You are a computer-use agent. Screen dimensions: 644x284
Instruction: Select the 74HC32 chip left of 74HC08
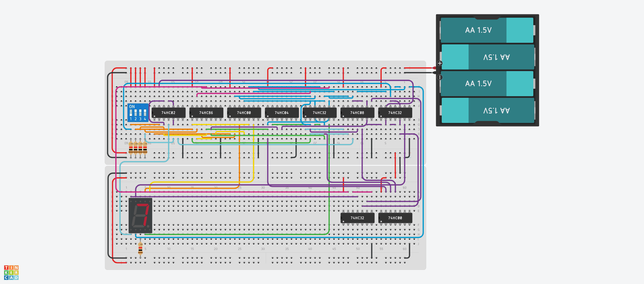[319, 113]
